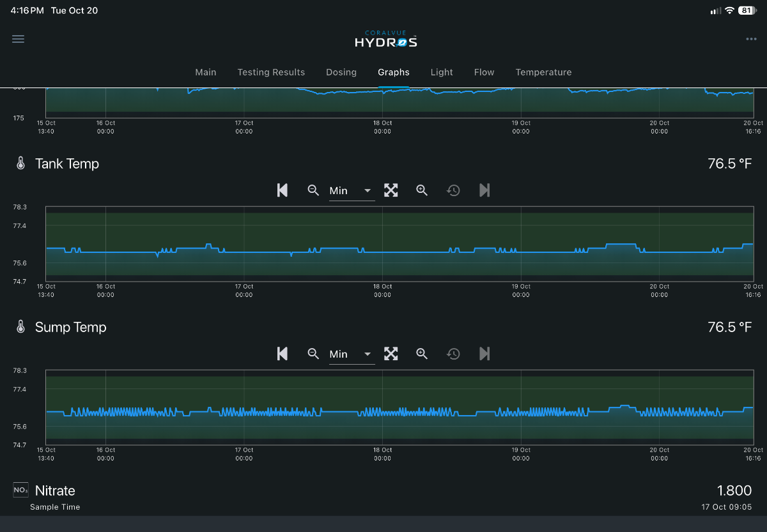Switch to the Flow tab
Viewport: 767px width, 532px height.
pyautogui.click(x=484, y=72)
